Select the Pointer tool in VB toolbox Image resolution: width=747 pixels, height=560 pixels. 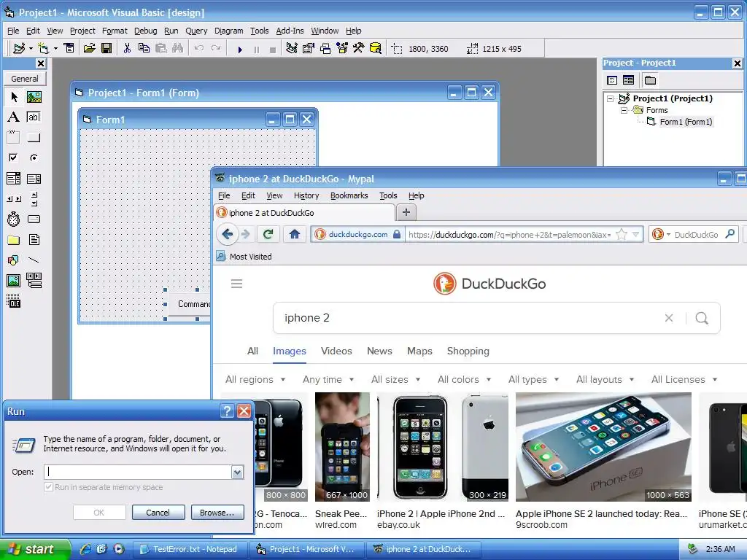pyautogui.click(x=14, y=97)
